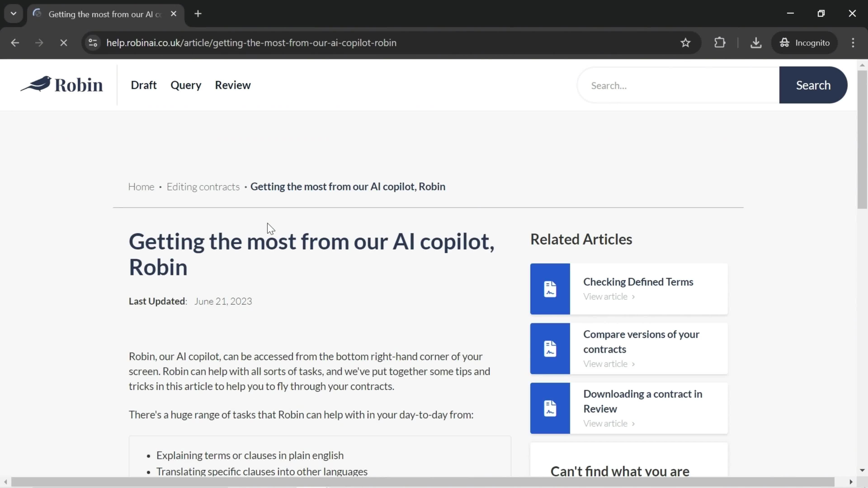Open Checking Defined Terms article

(x=638, y=282)
